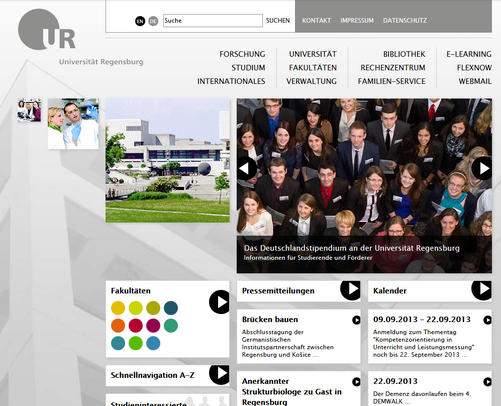501x406 pixels.
Task: Open the BIBLIOTHEK menu item
Action: pyautogui.click(x=404, y=54)
